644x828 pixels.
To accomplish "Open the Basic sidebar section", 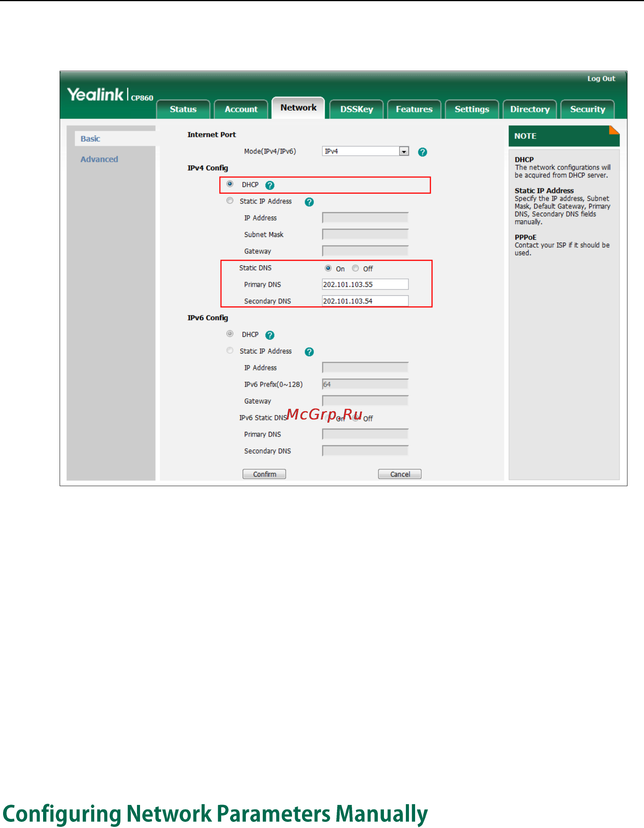I will pos(90,139).
